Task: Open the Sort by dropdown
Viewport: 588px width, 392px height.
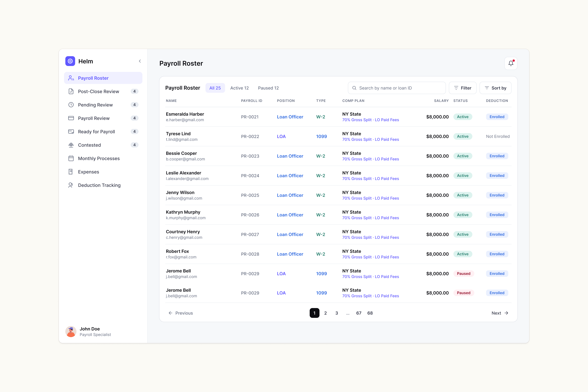Action: [496, 88]
